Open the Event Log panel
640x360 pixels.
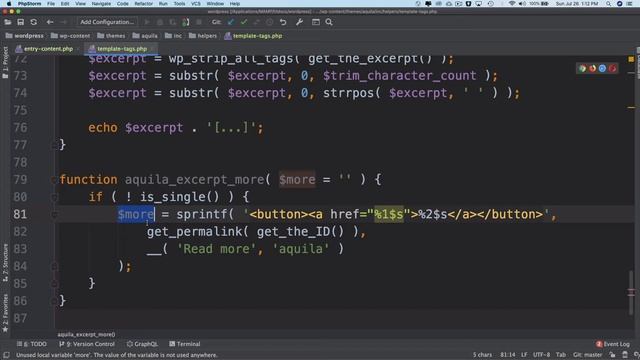[x=613, y=344]
